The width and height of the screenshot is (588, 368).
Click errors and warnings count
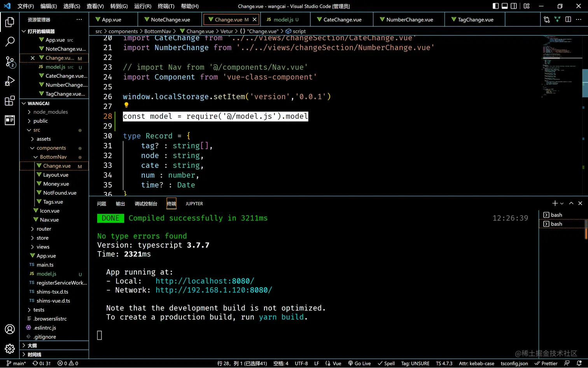(x=68, y=363)
